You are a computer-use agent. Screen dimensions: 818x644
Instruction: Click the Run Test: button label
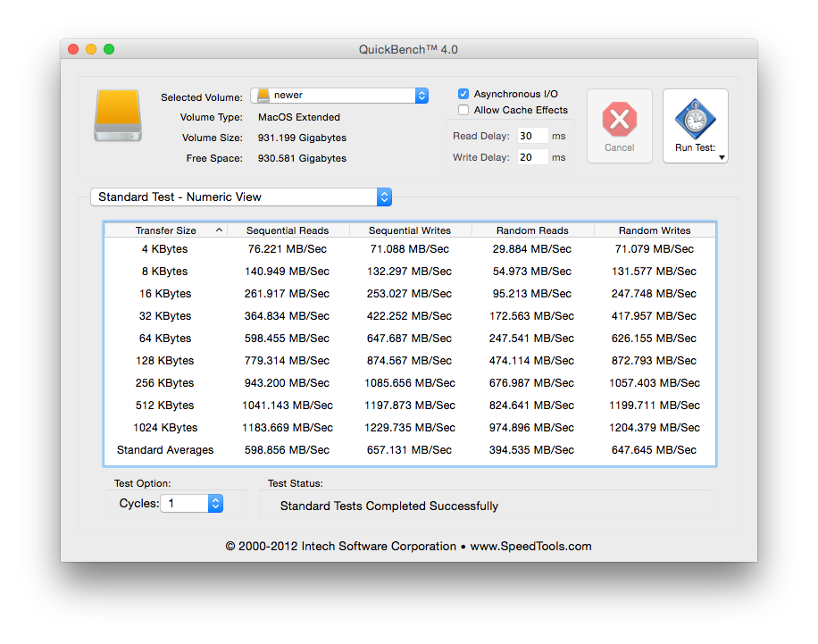tap(695, 147)
